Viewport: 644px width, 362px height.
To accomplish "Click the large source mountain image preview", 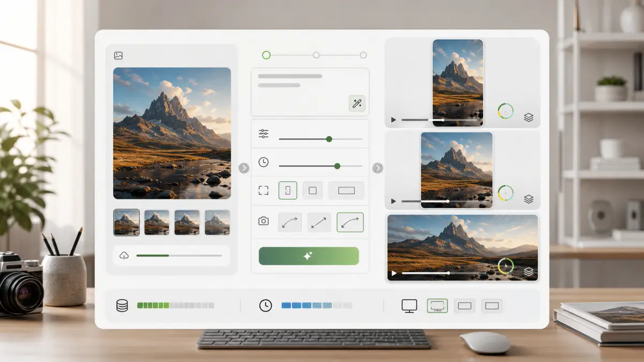I will pos(172,133).
